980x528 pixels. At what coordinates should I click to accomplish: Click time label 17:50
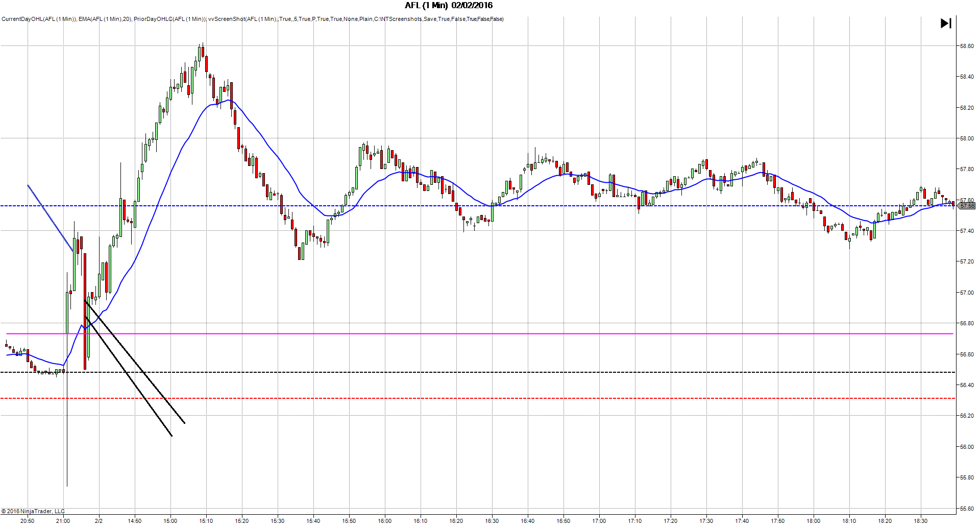(778, 521)
